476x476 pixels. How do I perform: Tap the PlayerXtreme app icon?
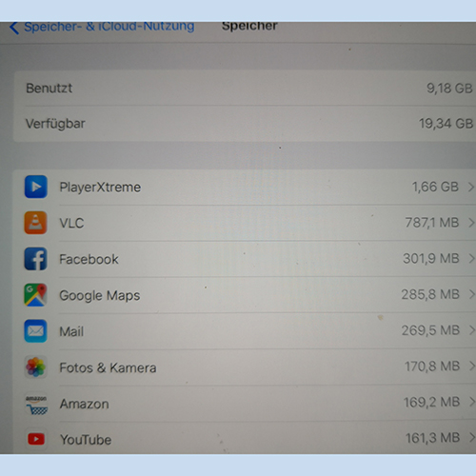click(36, 187)
